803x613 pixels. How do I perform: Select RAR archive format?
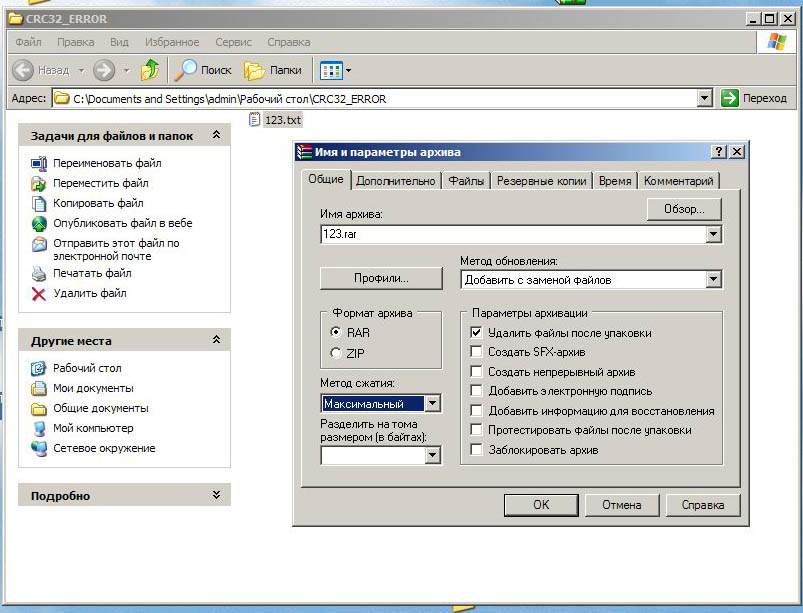[x=336, y=332]
